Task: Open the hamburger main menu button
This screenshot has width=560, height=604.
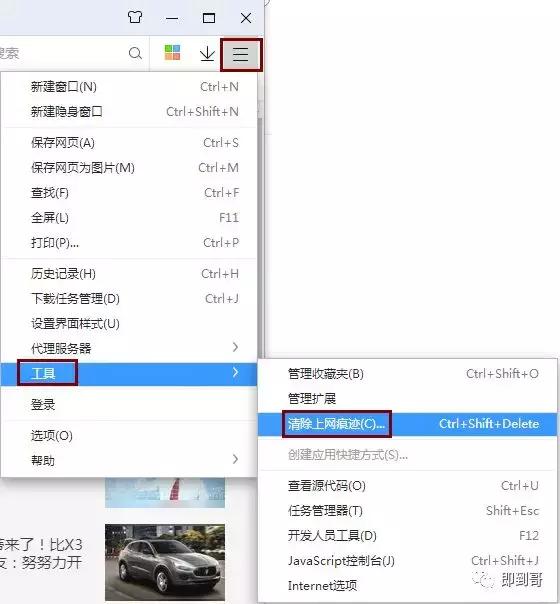Action: coord(241,55)
